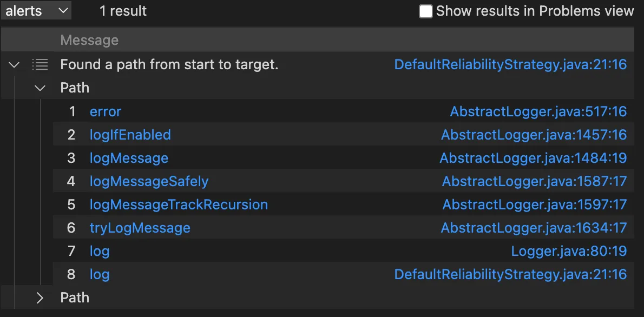The width and height of the screenshot is (644, 317).
Task: Open location AbstractLogger.java:1634:17
Action: [534, 228]
